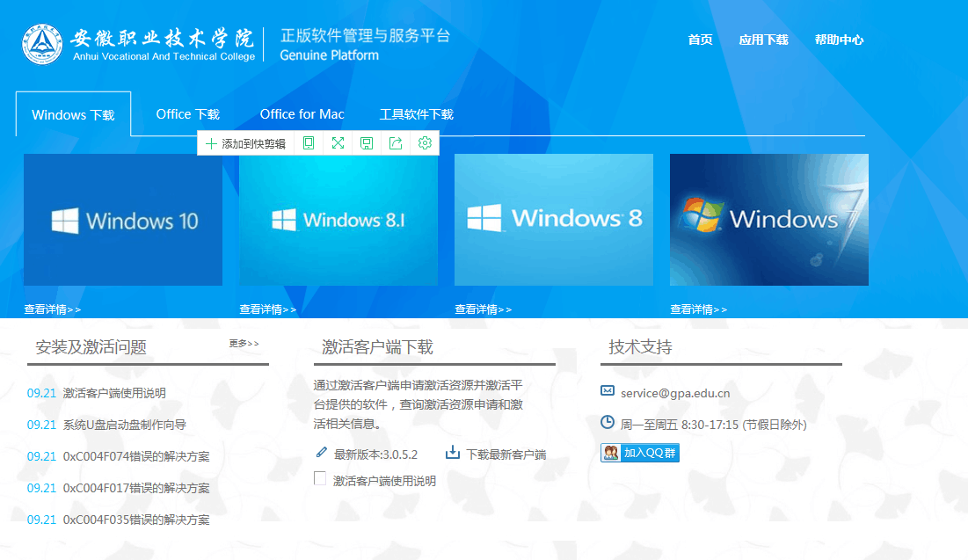Select the Office for Mac tab
The width and height of the screenshot is (968, 560).
[x=302, y=114]
